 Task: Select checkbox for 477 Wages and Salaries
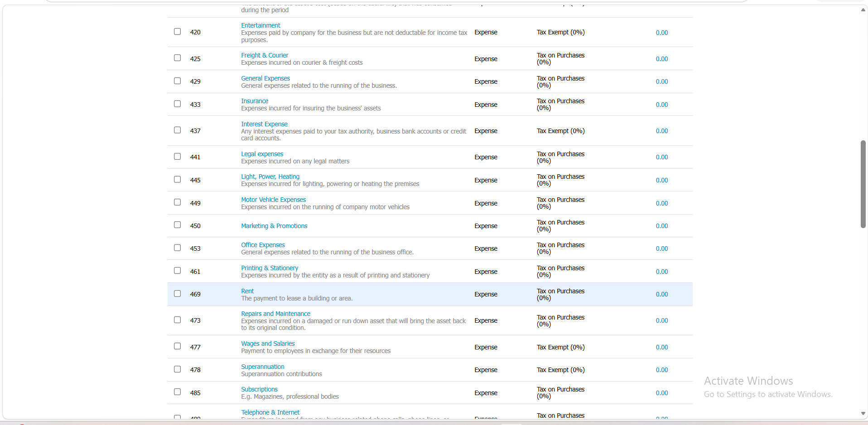[177, 346]
